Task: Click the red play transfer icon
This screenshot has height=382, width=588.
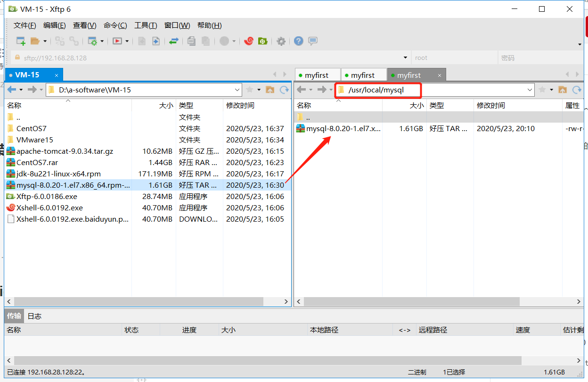Action: (x=117, y=41)
